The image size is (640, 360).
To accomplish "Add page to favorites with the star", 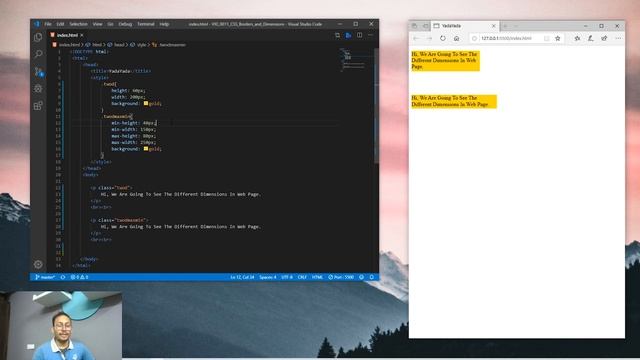I will click(558, 38).
